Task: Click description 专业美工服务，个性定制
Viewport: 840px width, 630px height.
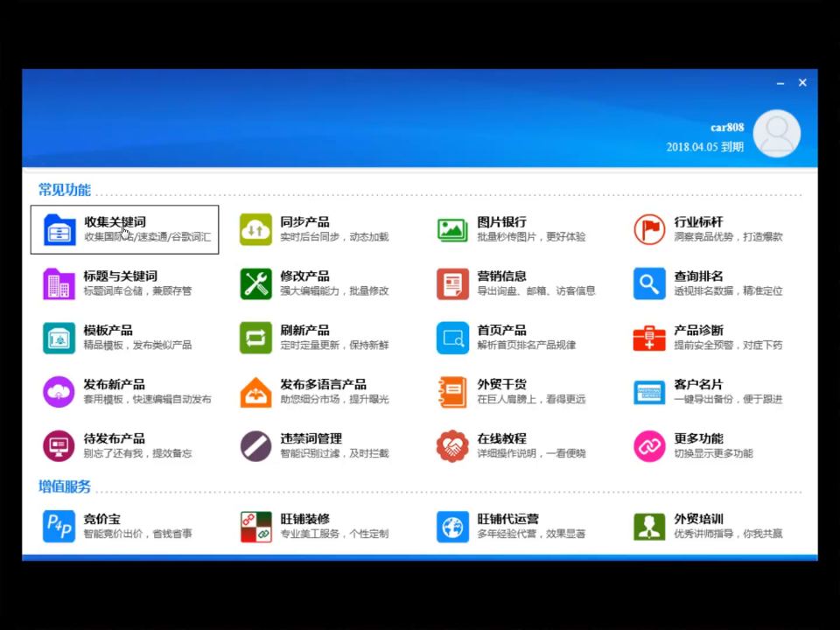Action: [x=334, y=534]
